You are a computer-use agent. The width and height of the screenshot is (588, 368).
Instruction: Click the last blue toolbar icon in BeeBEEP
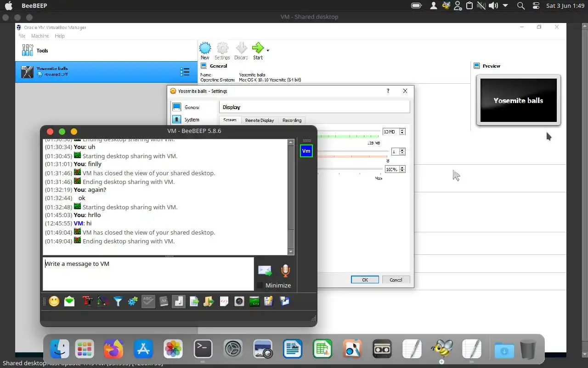pos(284,301)
